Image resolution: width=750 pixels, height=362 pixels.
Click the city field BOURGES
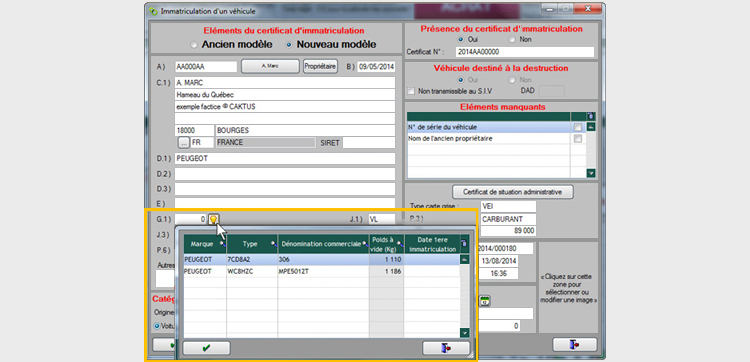305,131
